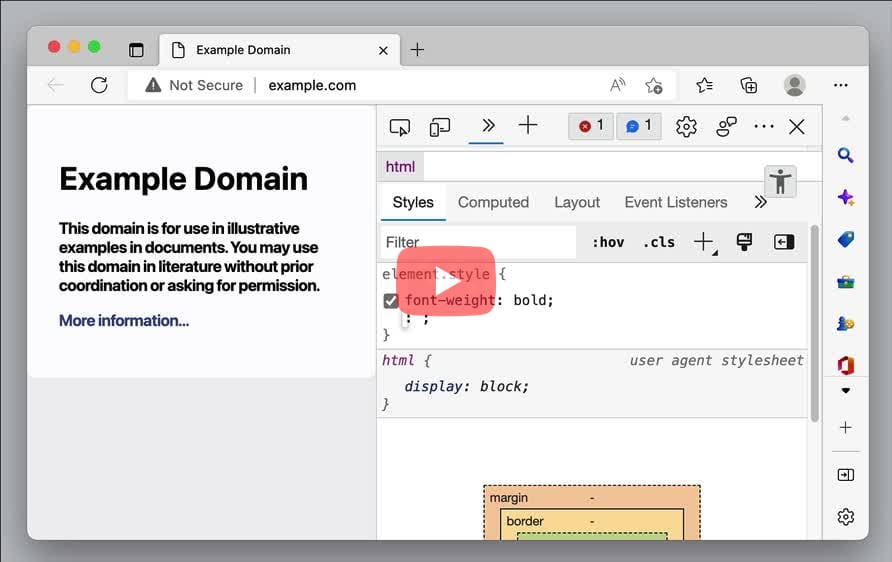Edit the bold value
The image size is (892, 562).
531,300
